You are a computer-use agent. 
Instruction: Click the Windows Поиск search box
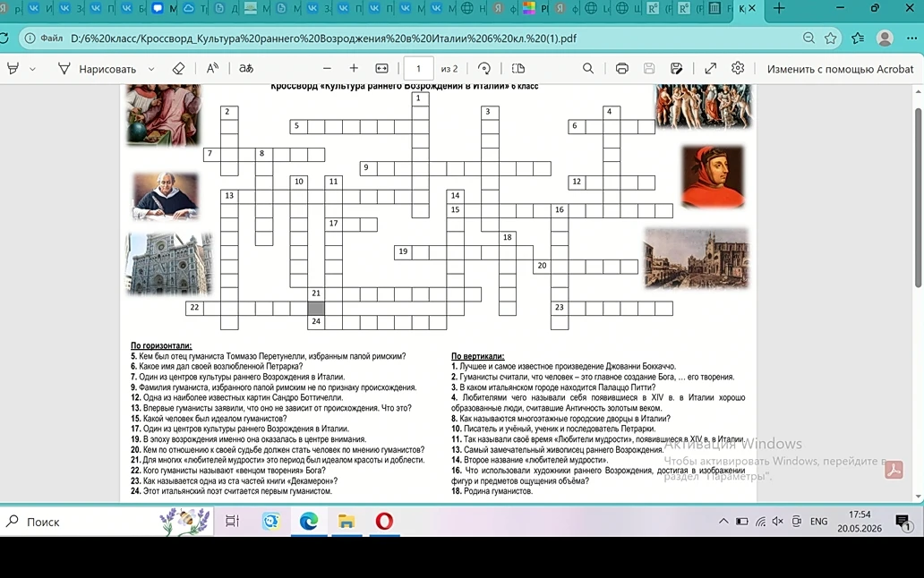(106, 522)
